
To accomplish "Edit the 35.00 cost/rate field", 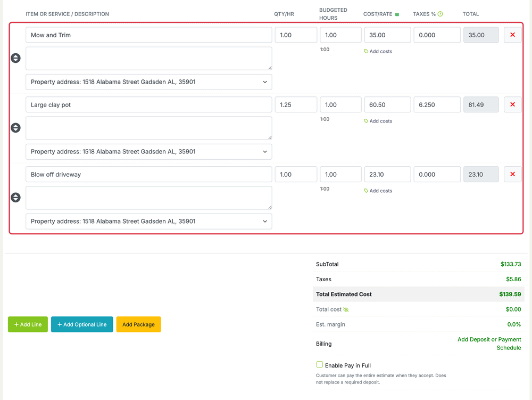I will (387, 35).
